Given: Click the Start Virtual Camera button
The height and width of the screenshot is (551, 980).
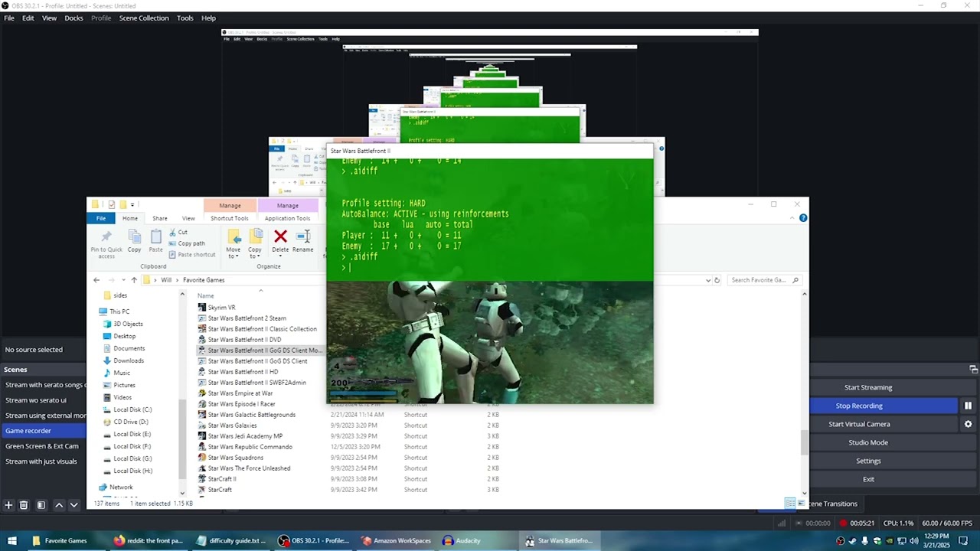Looking at the screenshot, I should click(x=859, y=424).
